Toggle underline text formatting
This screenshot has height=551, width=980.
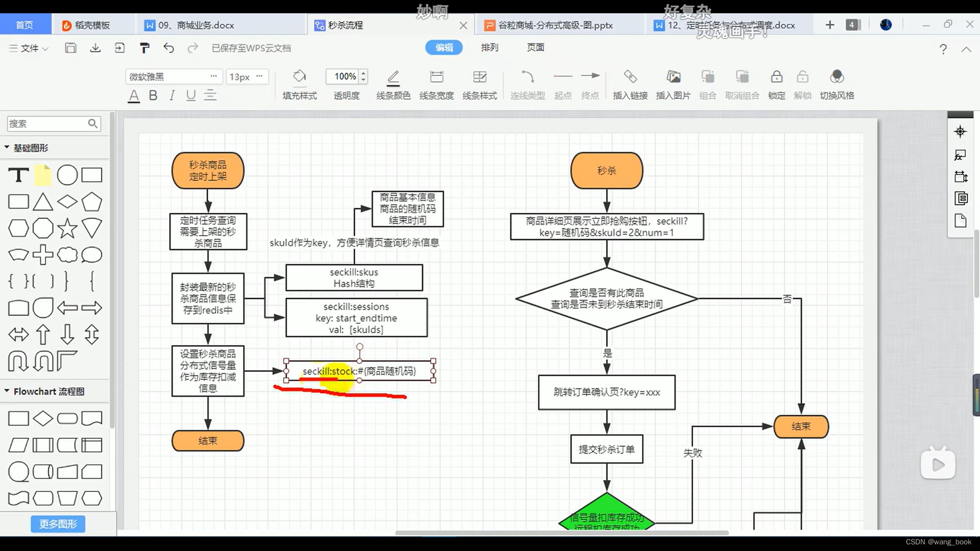point(191,95)
